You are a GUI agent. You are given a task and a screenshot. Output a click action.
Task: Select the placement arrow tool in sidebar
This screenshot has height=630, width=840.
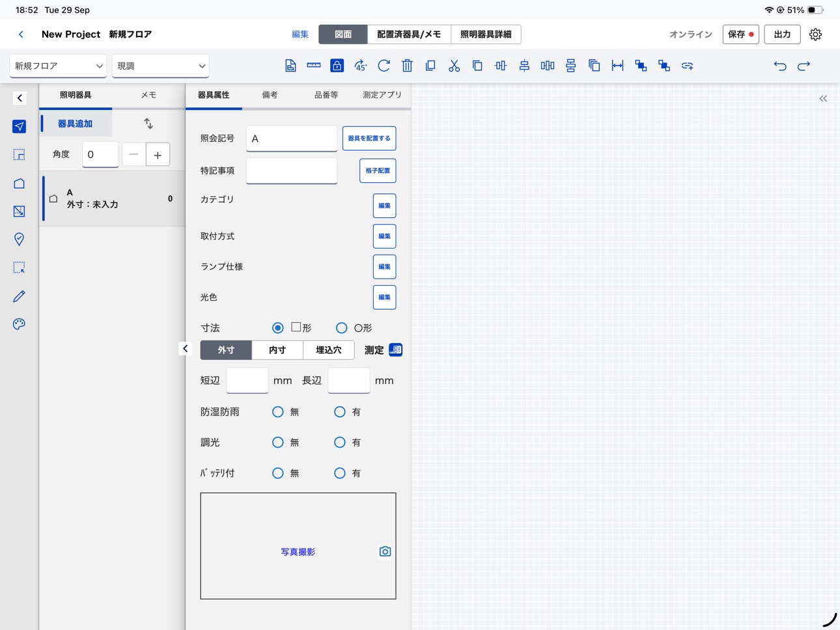tap(19, 126)
